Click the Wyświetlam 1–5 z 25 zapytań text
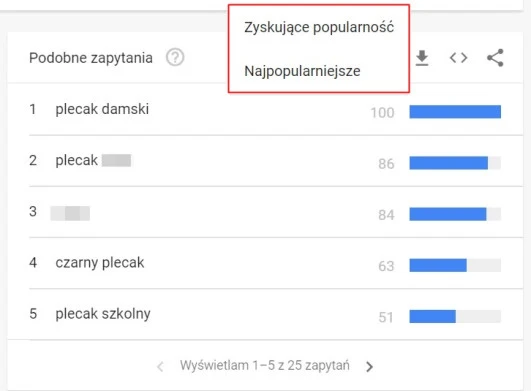This screenshot has width=531, height=391. [265, 366]
